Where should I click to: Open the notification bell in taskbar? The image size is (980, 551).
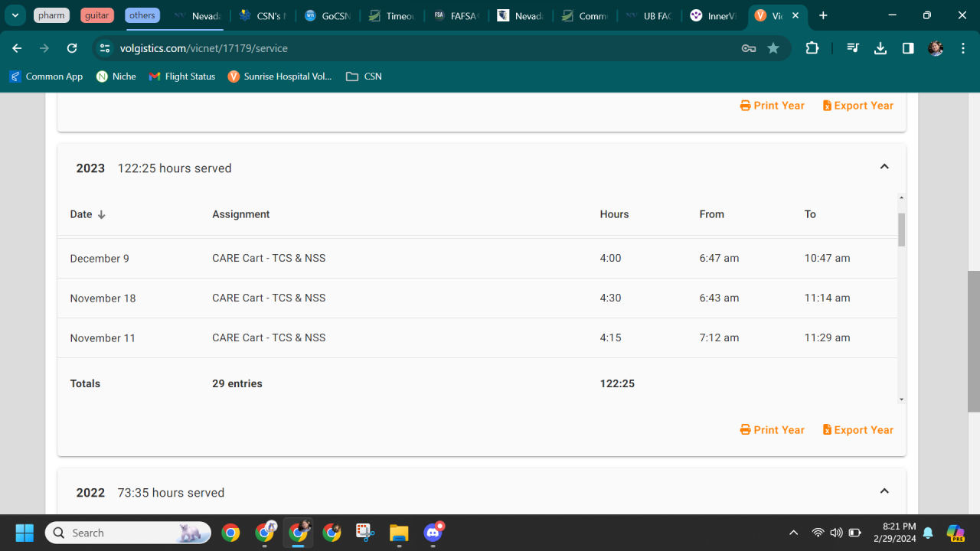click(x=928, y=533)
